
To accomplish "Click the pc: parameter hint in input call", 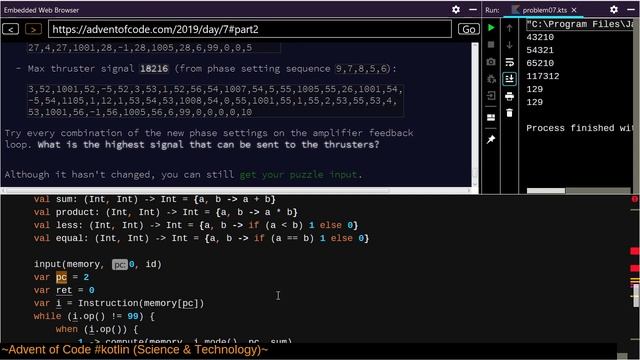I will point(120,264).
